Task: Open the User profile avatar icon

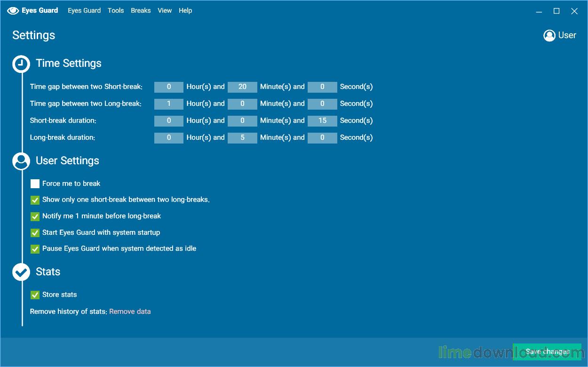Action: point(549,36)
